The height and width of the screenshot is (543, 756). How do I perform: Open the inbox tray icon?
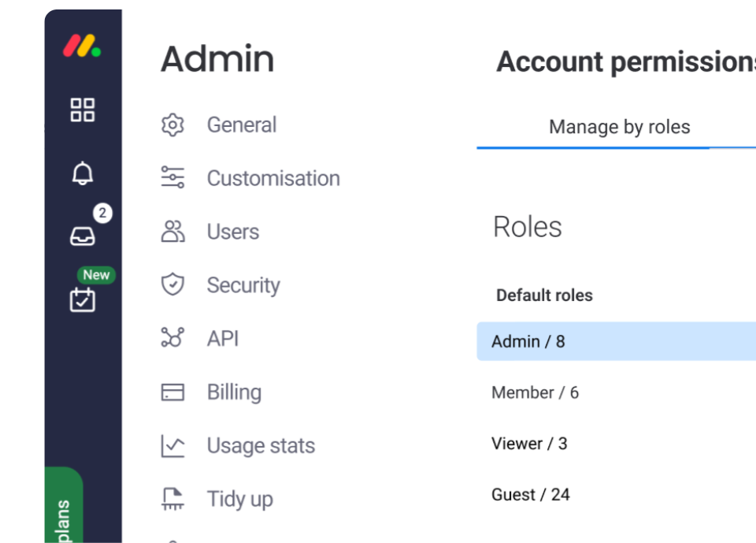point(82,236)
